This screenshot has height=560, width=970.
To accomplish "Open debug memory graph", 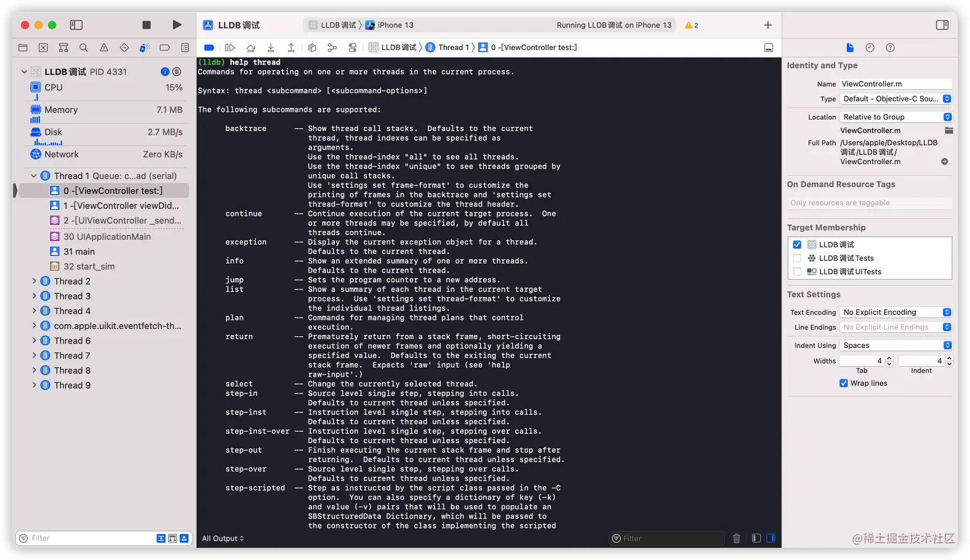I will [x=332, y=47].
